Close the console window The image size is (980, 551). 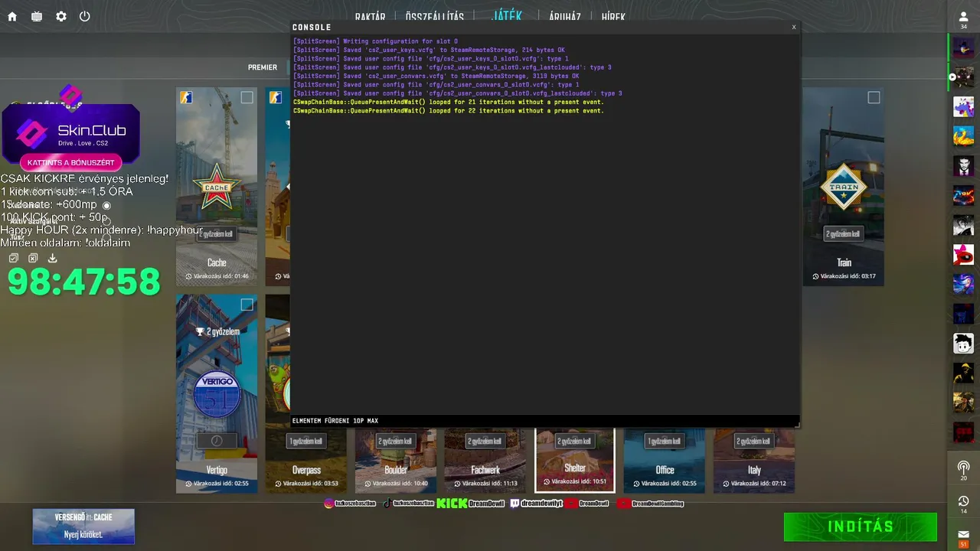794,27
